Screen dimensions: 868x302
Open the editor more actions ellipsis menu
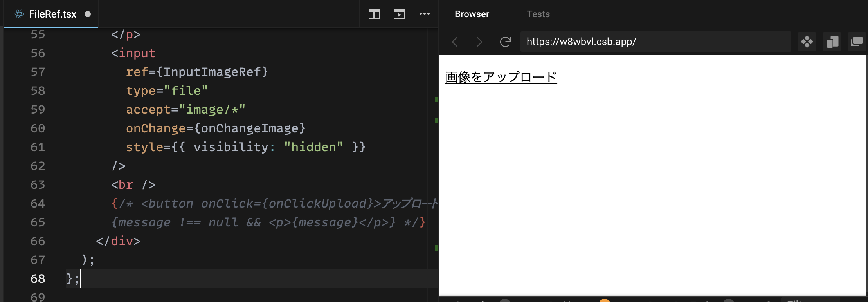(x=425, y=14)
